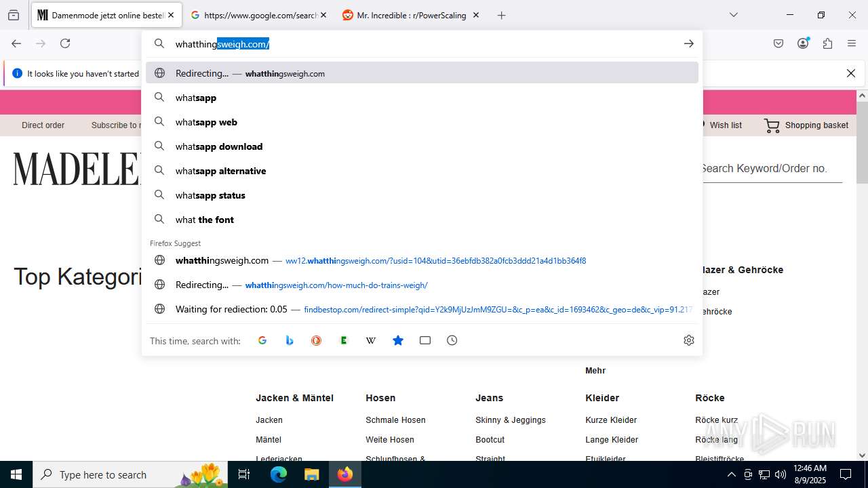Open the Skinny & Jeggings link

(x=511, y=420)
